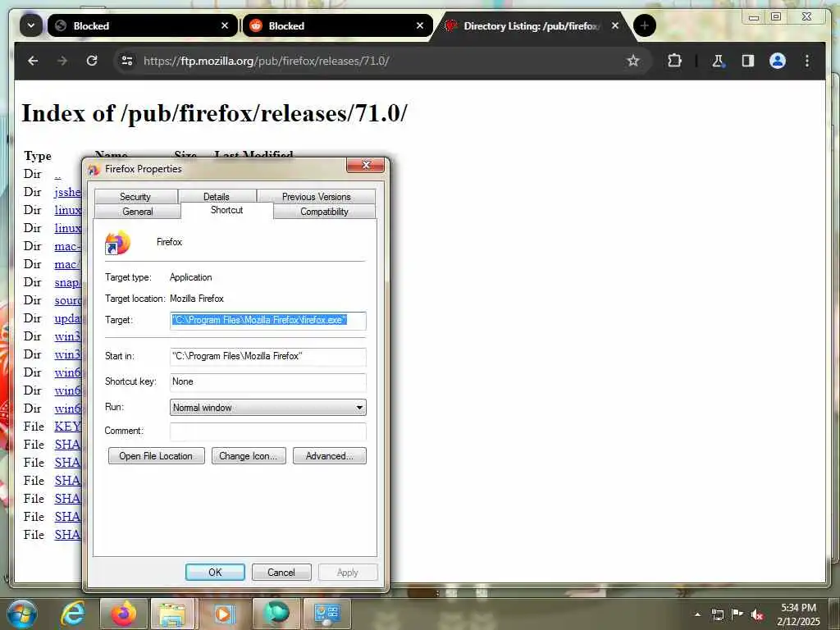Viewport: 840px width, 630px height.
Task: Open the profile avatar icon
Action: tap(778, 61)
